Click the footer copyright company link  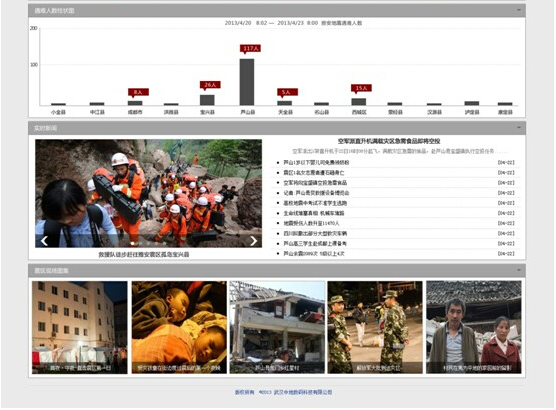coord(303,392)
